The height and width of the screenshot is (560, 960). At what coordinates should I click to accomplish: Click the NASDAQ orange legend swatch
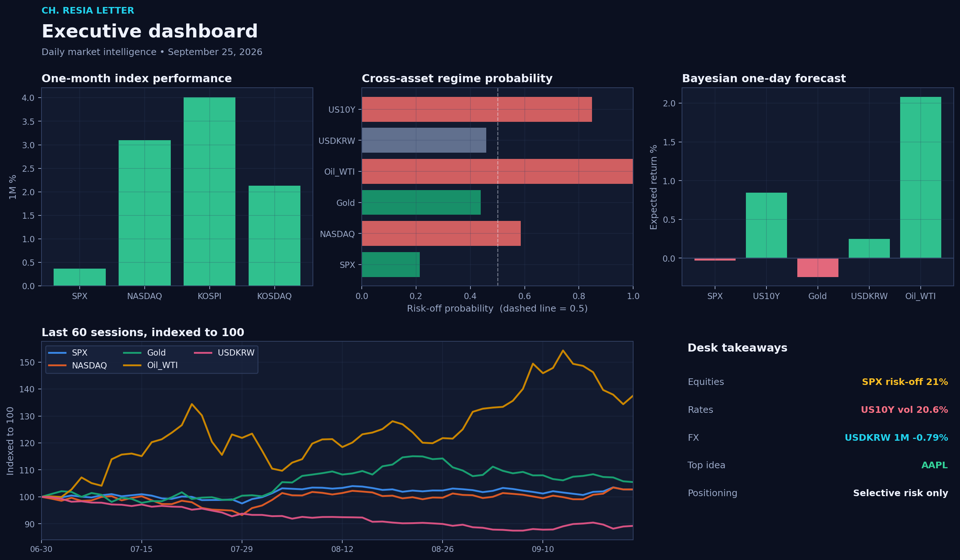point(57,366)
